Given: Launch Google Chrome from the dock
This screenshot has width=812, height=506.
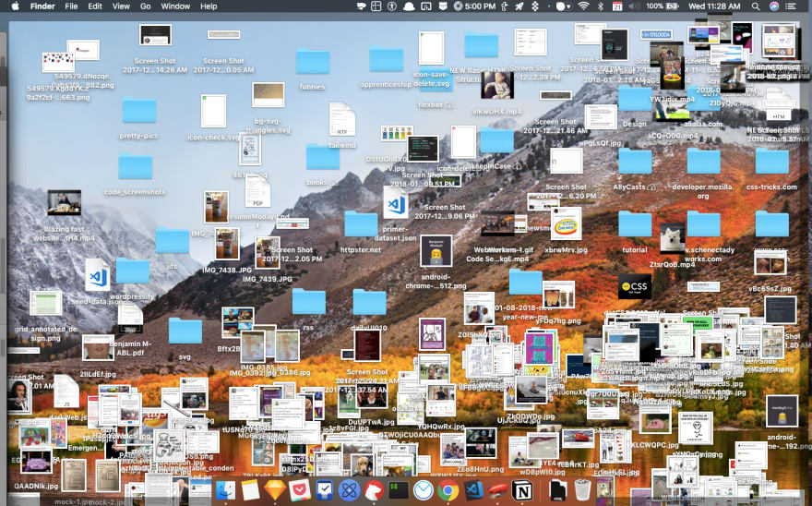Looking at the screenshot, I should (x=448, y=491).
